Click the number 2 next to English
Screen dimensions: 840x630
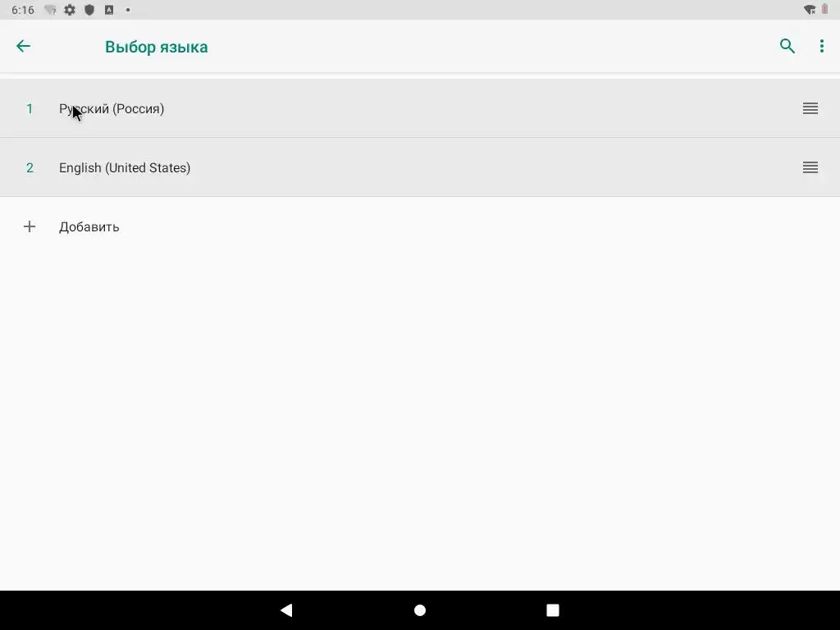(30, 167)
